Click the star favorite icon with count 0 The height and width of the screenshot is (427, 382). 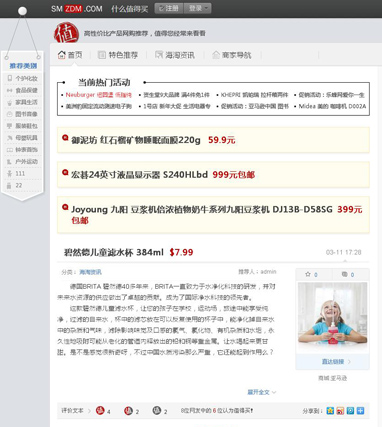(x=308, y=274)
